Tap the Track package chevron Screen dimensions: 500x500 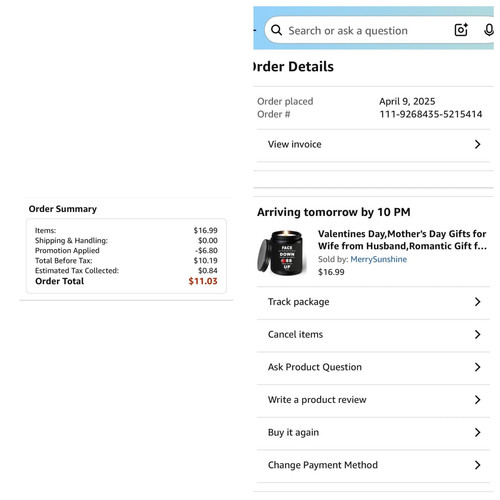coord(477,302)
